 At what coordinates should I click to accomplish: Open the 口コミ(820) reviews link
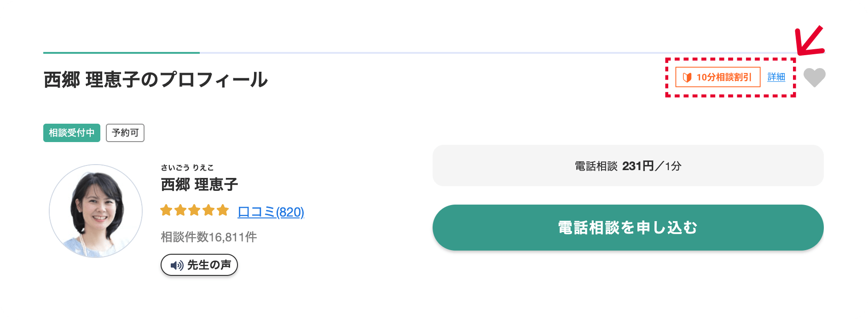coord(271,212)
